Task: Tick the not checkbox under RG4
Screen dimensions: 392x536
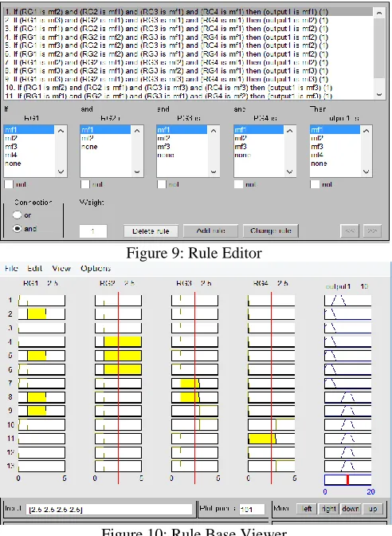Action: coord(238,184)
